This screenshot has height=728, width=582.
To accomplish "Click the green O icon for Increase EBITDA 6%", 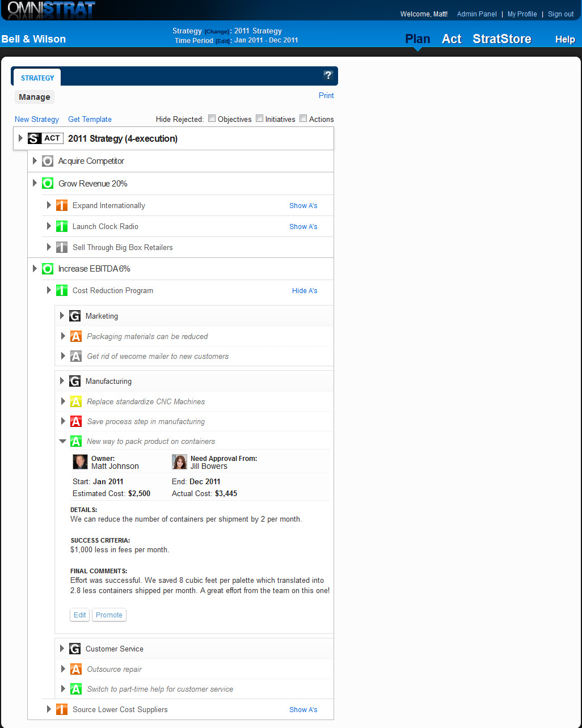I will [x=48, y=269].
